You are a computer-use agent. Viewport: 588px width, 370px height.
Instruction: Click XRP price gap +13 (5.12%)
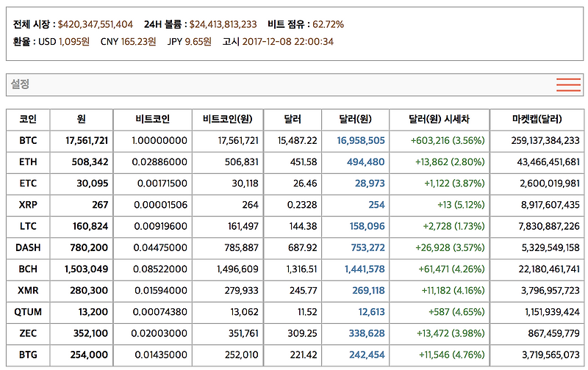coord(461,205)
